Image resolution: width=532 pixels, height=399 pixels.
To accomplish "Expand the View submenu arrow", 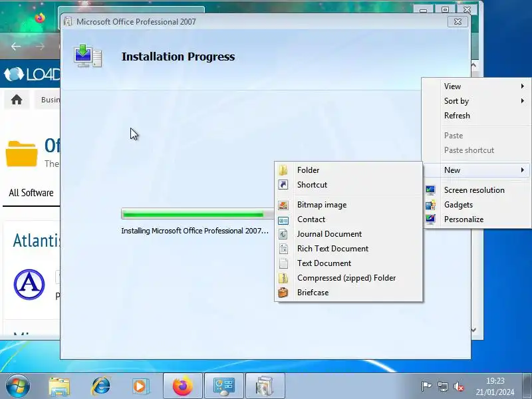I will point(523,86).
